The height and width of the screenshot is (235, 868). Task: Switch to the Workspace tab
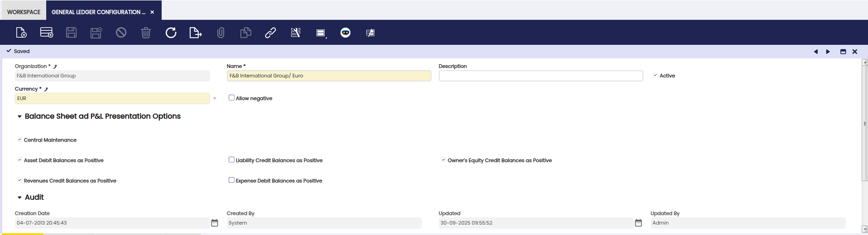point(24,12)
